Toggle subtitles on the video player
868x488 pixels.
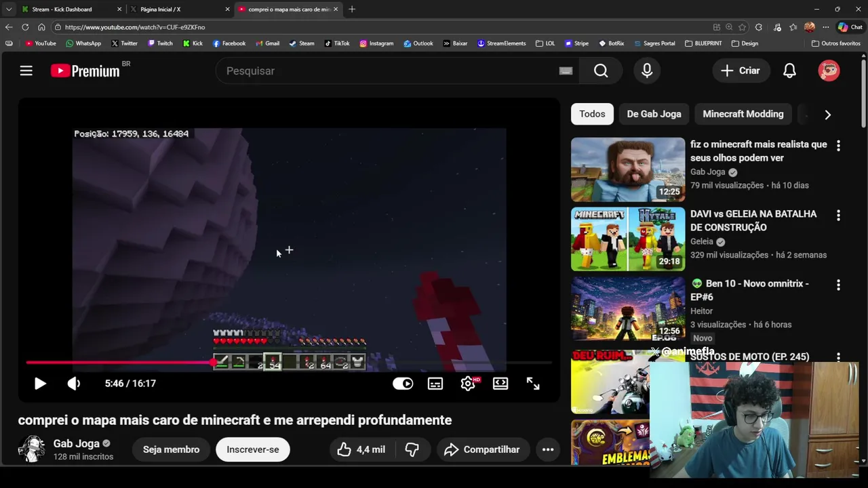pos(435,384)
